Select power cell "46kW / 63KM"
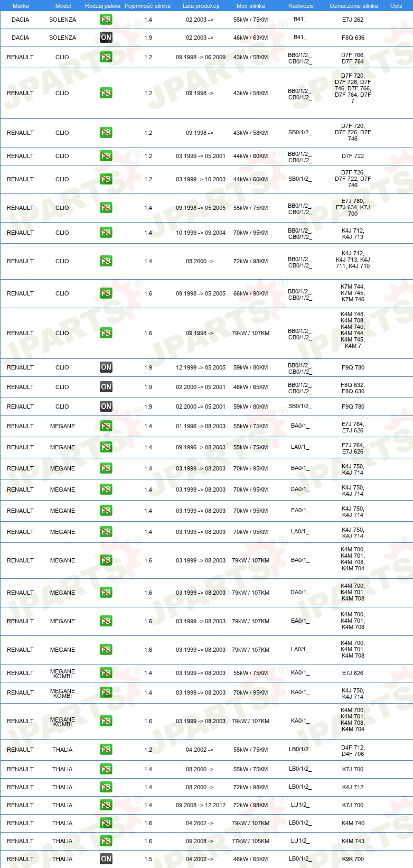The width and height of the screenshot is (413, 868). point(251,38)
